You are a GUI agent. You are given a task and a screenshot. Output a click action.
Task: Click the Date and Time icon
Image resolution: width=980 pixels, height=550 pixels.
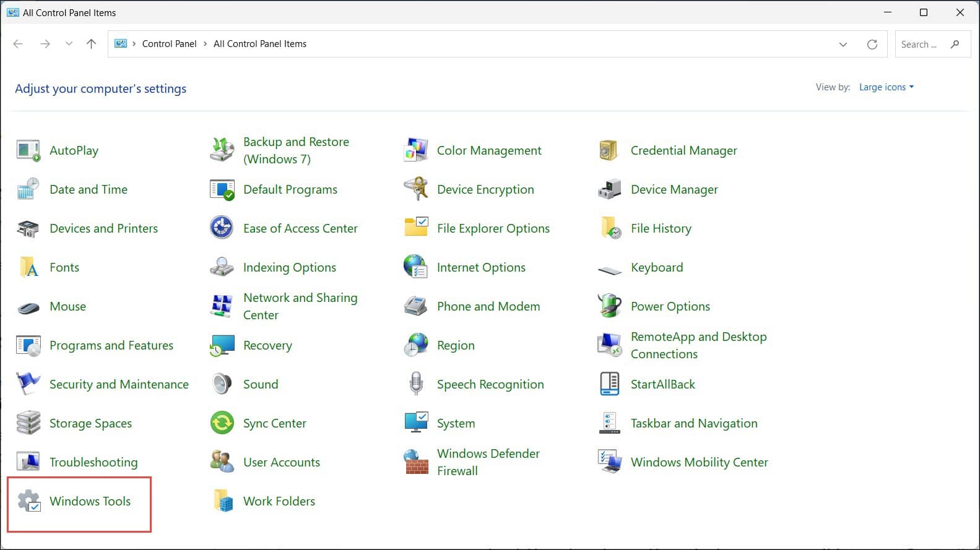[28, 189]
